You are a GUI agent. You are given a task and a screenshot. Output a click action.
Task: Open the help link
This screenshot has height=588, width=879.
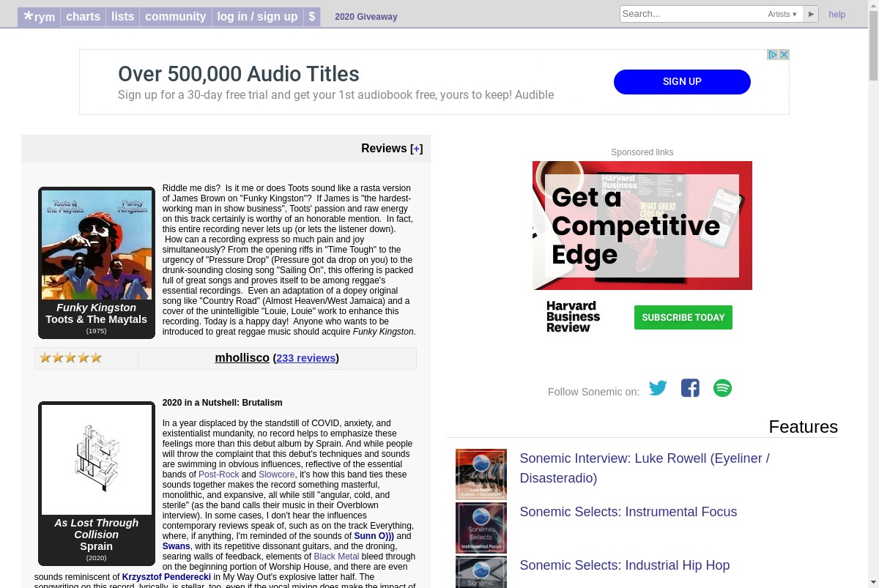(837, 15)
